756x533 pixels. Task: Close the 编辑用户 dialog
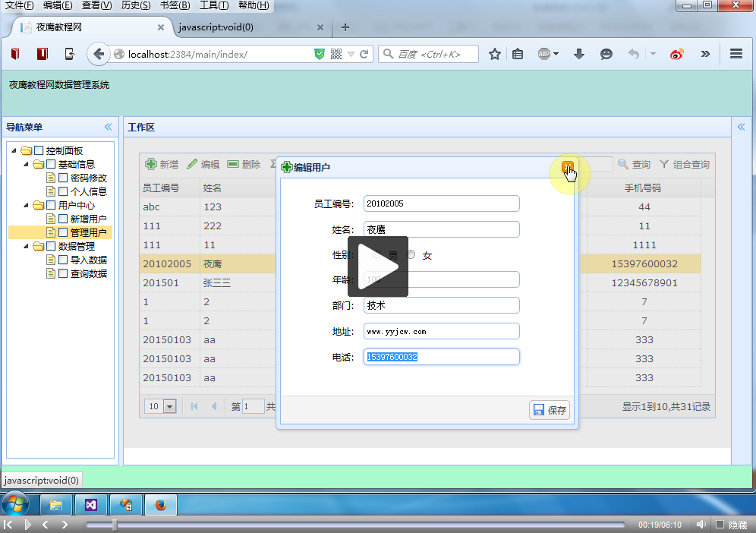(567, 167)
